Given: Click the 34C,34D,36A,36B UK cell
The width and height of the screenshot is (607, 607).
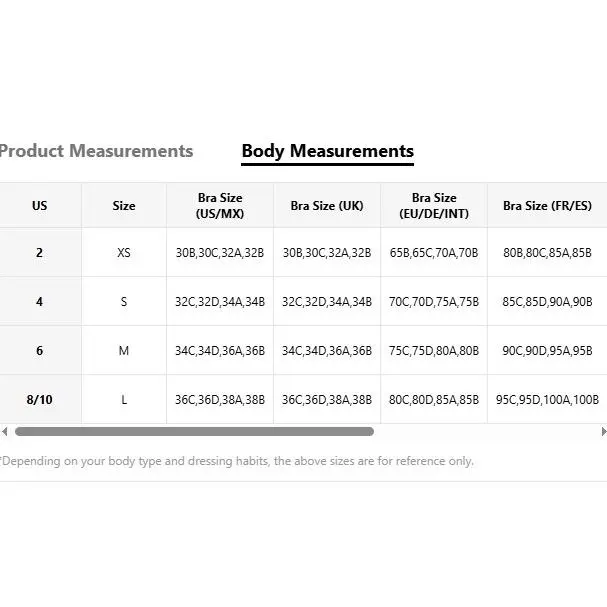Looking at the screenshot, I should (327, 351).
